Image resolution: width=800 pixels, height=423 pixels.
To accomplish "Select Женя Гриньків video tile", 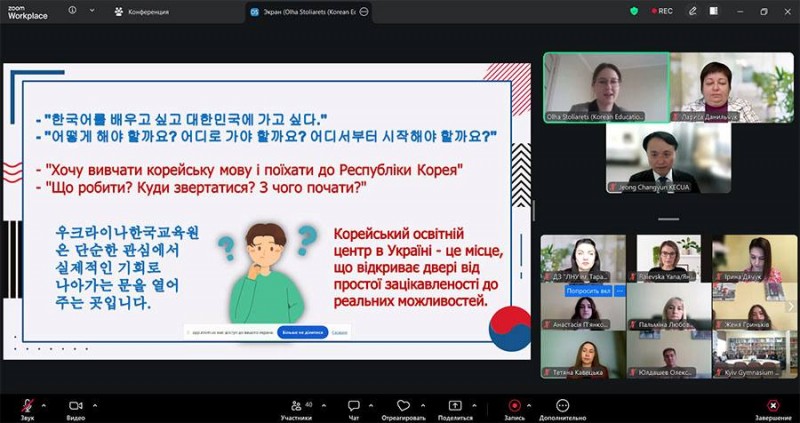I will (755, 307).
